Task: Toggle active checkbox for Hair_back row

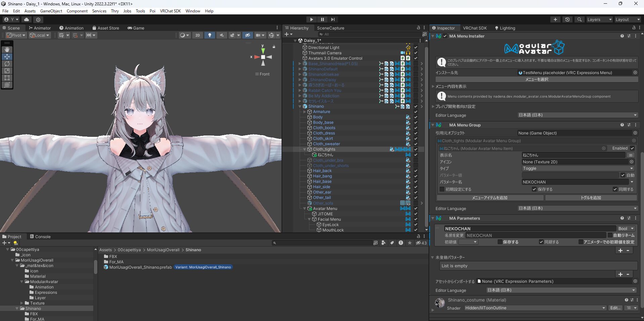Action: click(x=416, y=171)
